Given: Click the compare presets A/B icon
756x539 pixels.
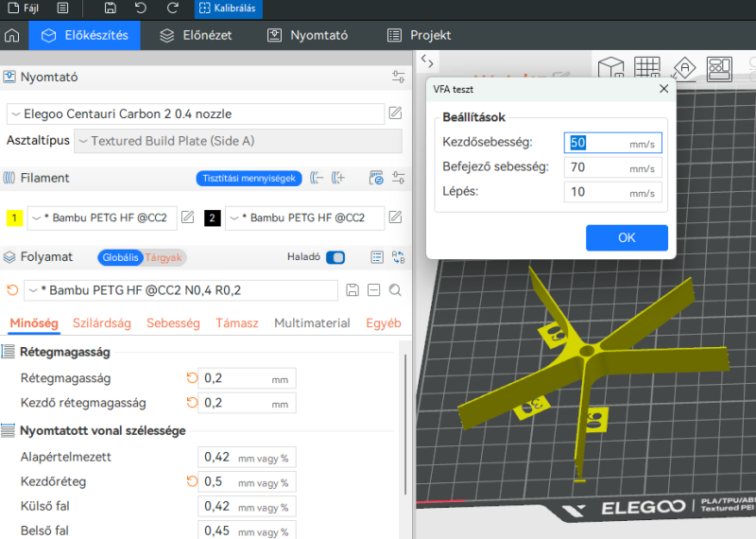Looking at the screenshot, I should (x=398, y=257).
